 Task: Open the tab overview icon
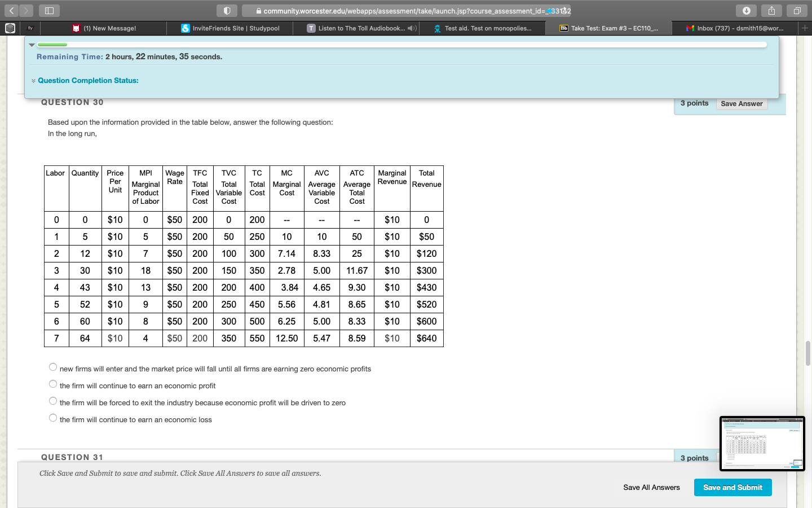coord(797,11)
